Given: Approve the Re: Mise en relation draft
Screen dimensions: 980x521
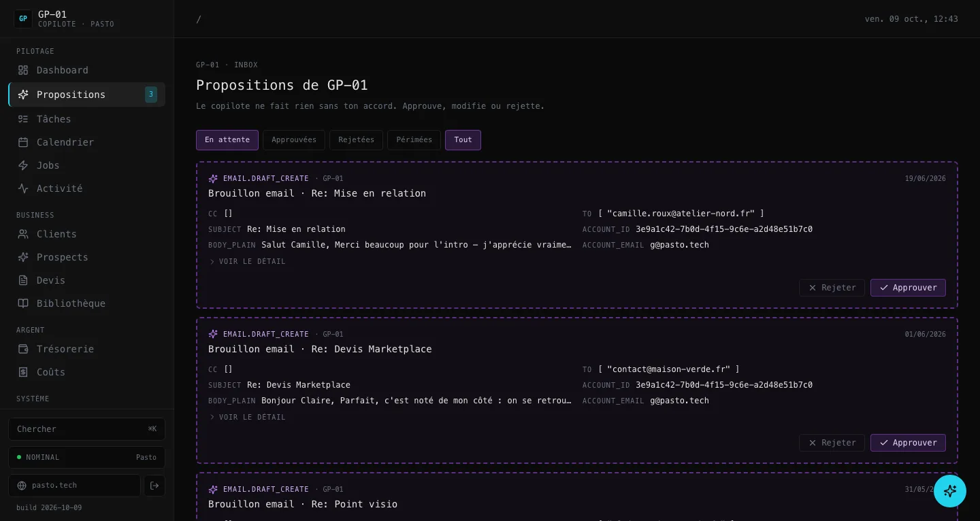Looking at the screenshot, I should 908,288.
